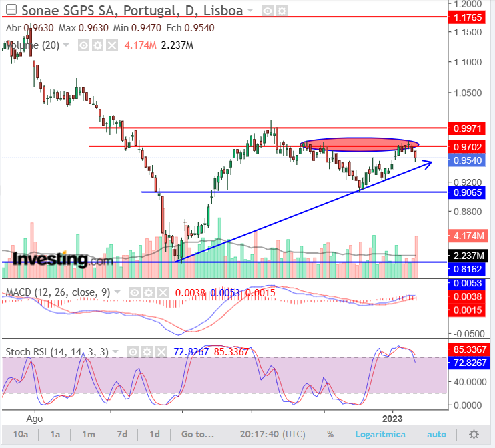The height and width of the screenshot is (448, 495).
Task: Click the 2.237M volume average label
Action: click(468, 256)
